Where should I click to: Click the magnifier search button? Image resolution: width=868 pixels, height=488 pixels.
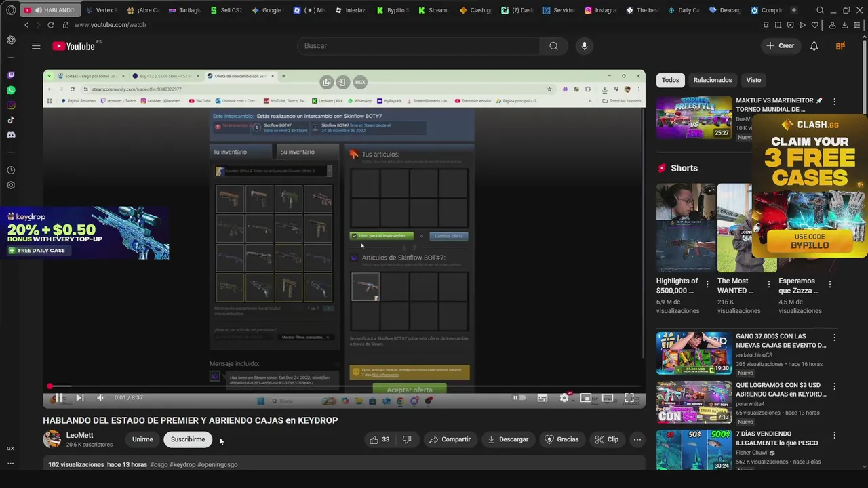pyautogui.click(x=554, y=46)
